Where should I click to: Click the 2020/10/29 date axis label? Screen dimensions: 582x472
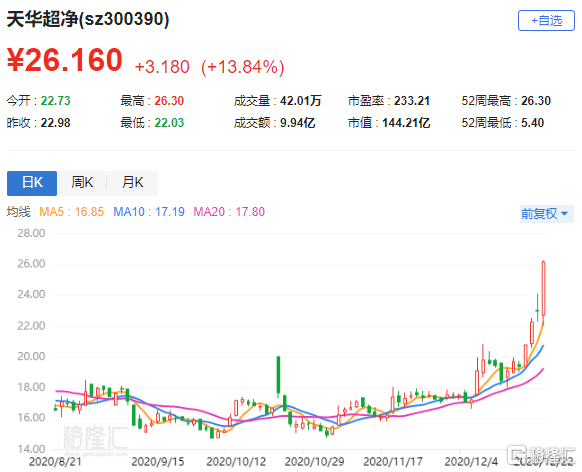314,461
